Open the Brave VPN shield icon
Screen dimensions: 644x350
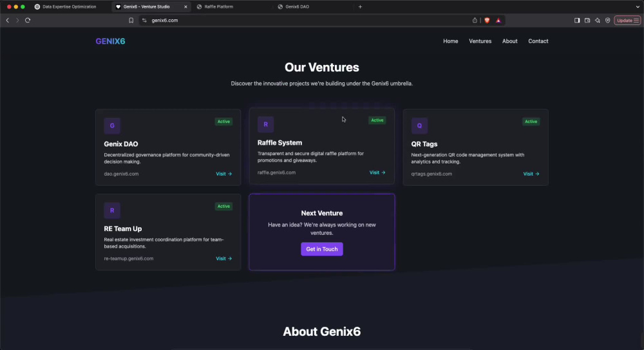pyautogui.click(x=608, y=20)
